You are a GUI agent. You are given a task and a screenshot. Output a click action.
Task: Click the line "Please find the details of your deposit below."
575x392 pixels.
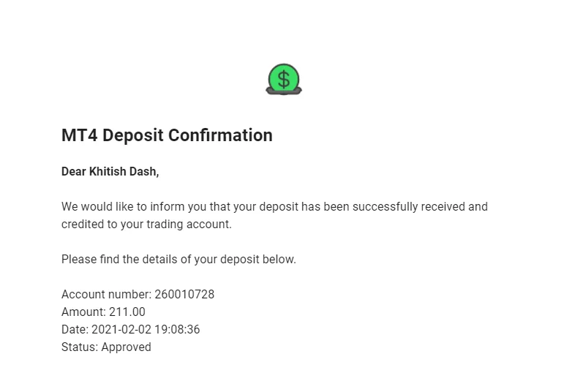click(178, 260)
